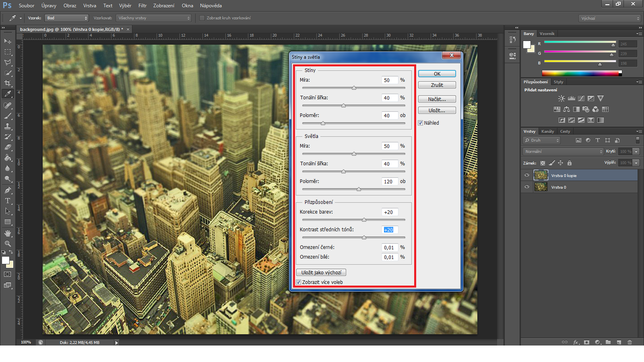This screenshot has height=362, width=644.
Task: Click the Uložit... button
Action: [437, 111]
